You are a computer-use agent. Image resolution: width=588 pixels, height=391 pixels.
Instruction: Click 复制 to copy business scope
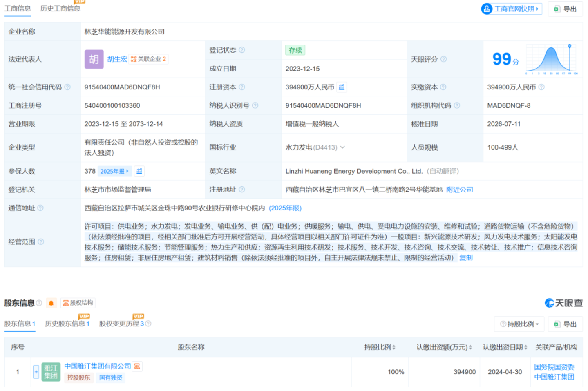(x=466, y=258)
